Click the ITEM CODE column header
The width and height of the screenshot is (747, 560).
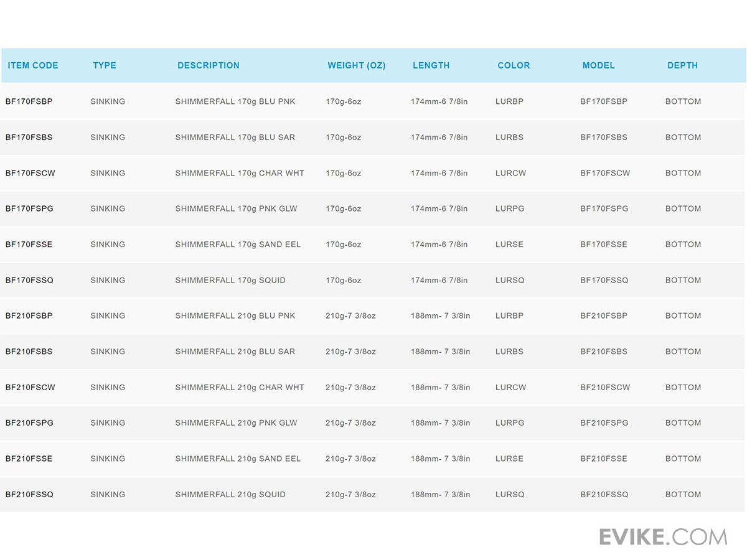pos(33,65)
